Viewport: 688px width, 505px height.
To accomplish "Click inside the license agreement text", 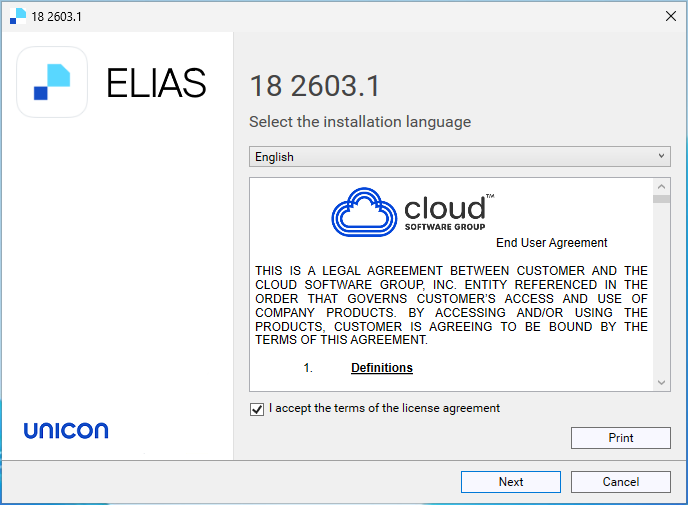I will click(451, 305).
